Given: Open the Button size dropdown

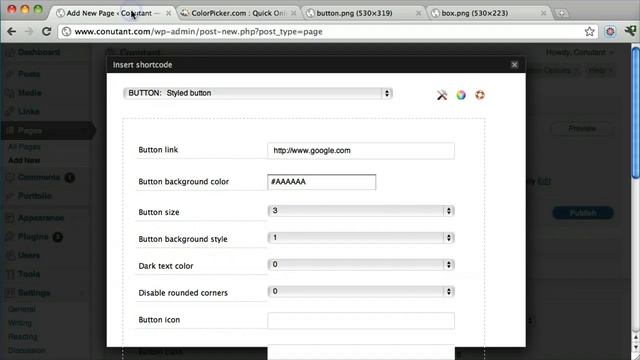Looking at the screenshot, I should pos(361,211).
